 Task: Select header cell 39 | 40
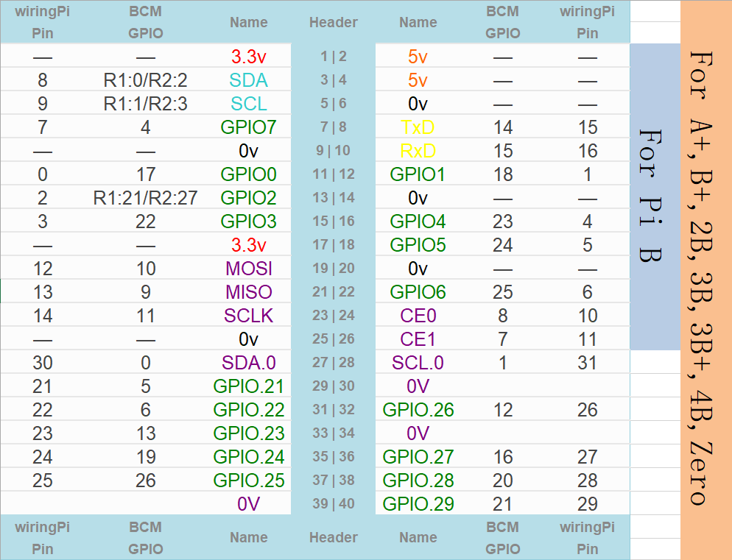[x=333, y=503]
